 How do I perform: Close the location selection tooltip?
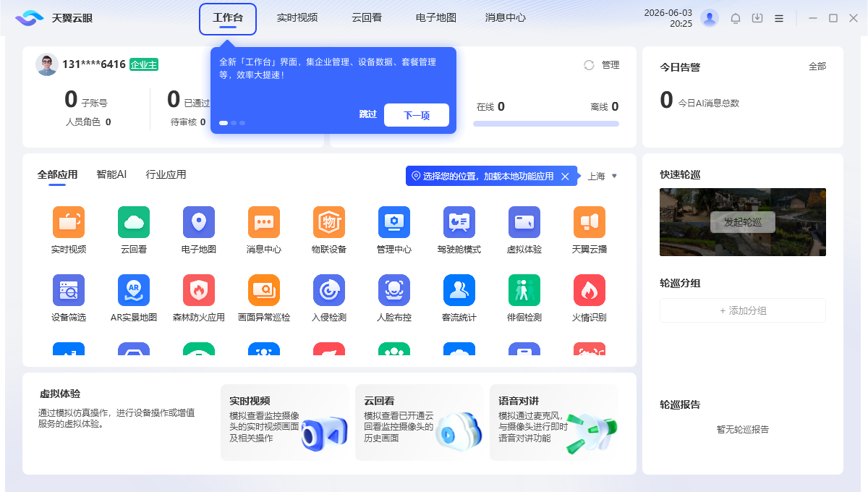point(565,176)
